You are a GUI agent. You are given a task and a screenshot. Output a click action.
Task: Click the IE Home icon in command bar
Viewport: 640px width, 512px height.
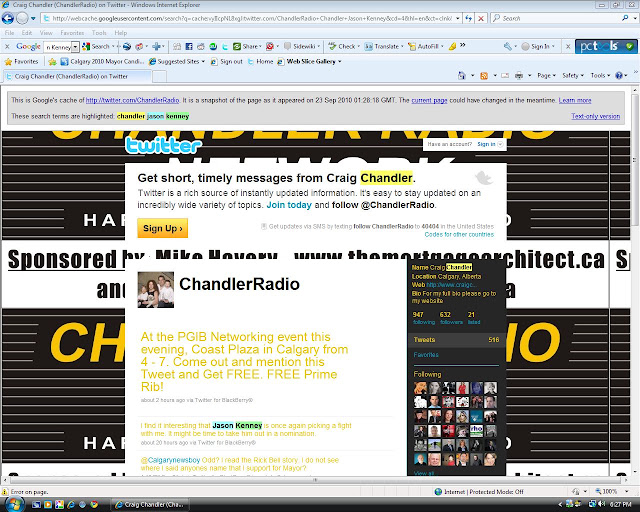pyautogui.click(x=462, y=76)
